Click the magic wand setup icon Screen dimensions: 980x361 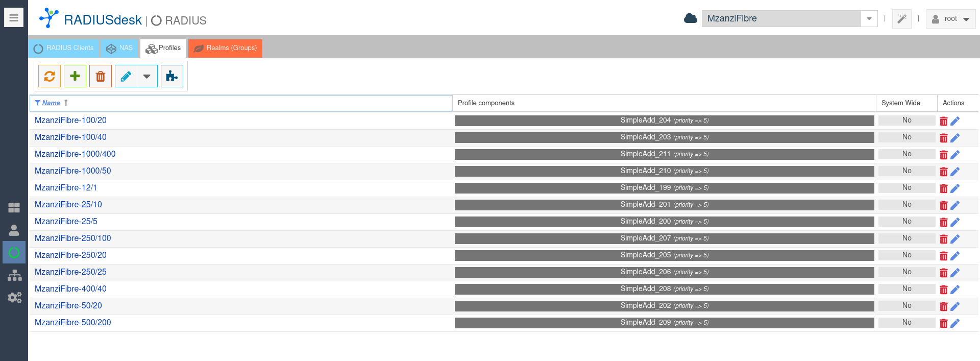[902, 19]
